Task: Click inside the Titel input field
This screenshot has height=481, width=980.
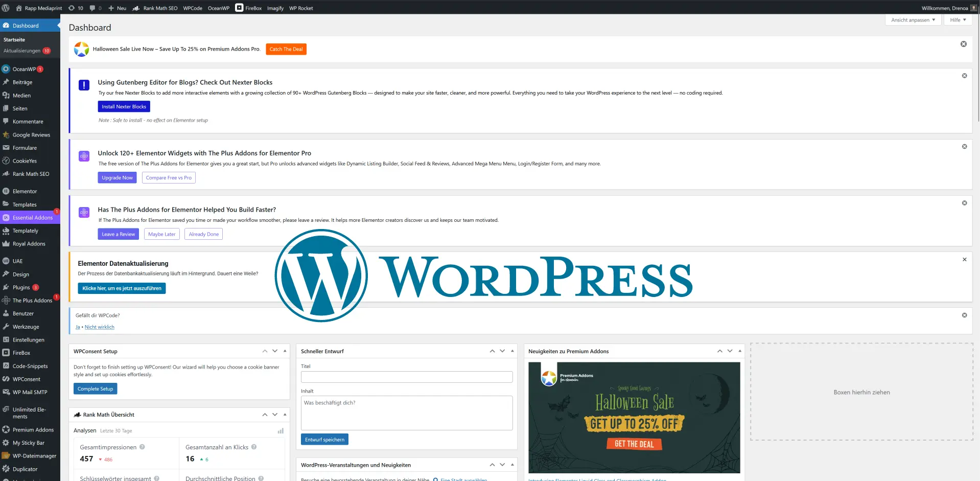Action: tap(406, 377)
